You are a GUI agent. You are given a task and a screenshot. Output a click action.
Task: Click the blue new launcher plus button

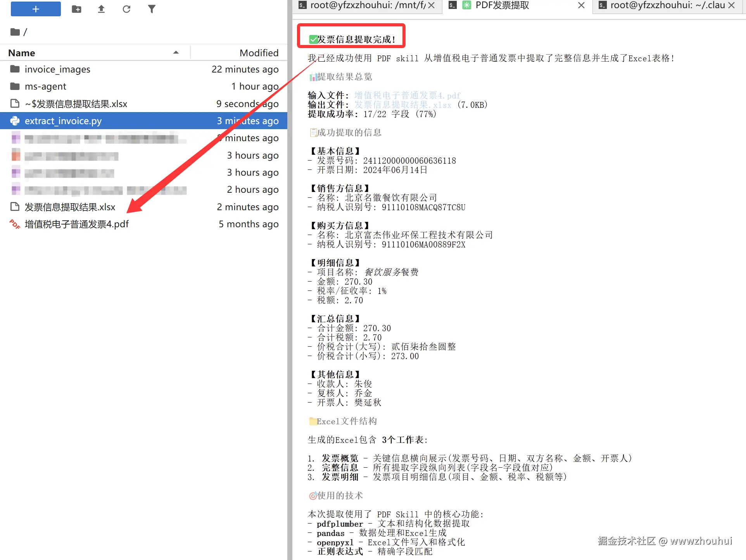pos(36,9)
